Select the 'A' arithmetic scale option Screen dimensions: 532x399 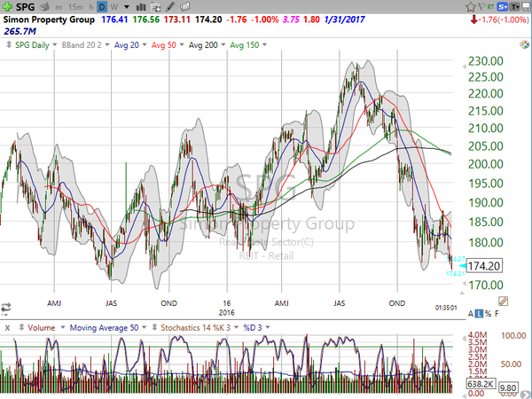(x=471, y=314)
